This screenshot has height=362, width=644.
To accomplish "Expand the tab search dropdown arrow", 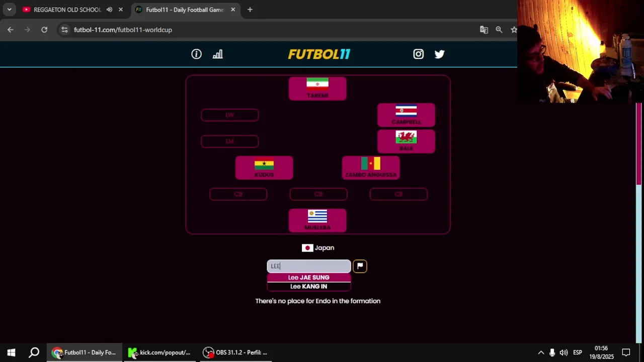I will click(x=9, y=10).
